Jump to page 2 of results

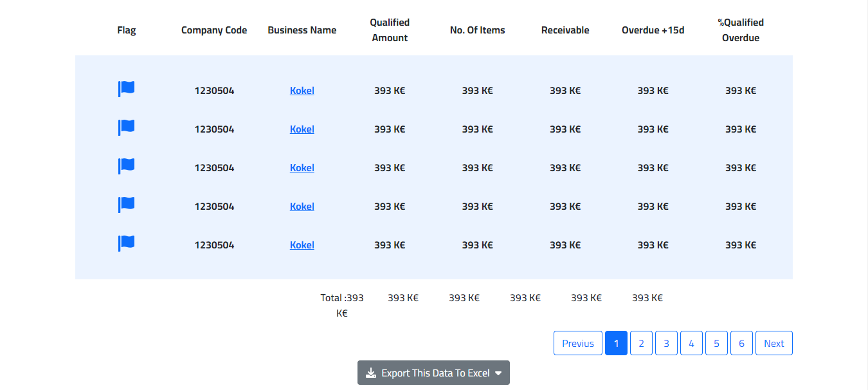[641, 343]
